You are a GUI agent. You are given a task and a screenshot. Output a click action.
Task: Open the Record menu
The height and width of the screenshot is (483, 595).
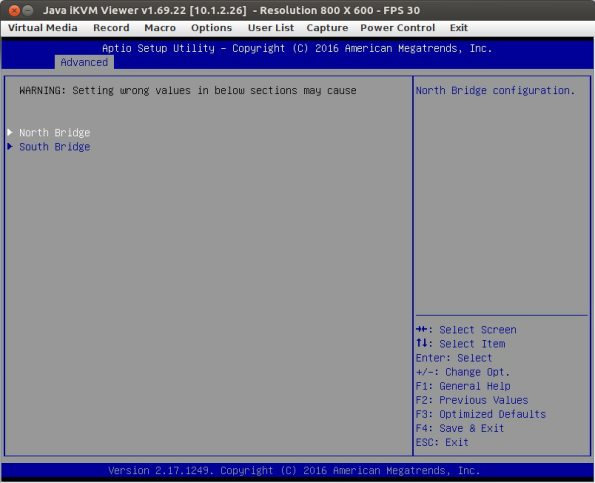coord(111,28)
